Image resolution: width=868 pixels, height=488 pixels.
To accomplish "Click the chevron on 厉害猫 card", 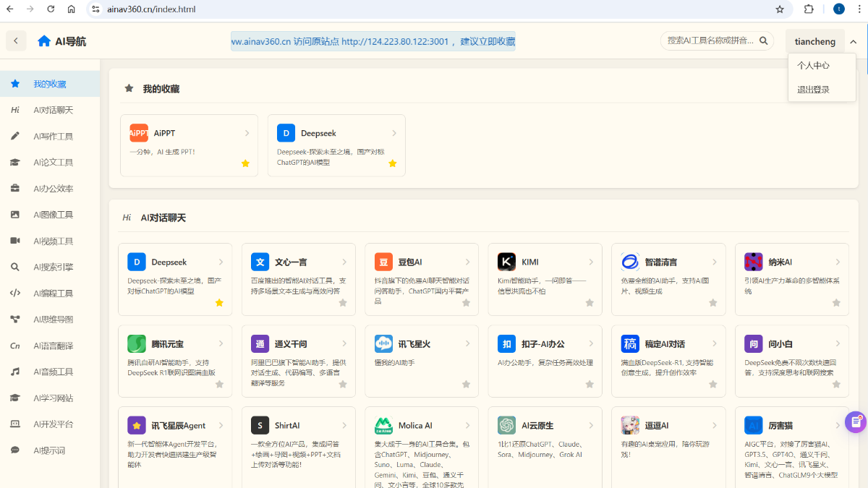I will point(838,425).
